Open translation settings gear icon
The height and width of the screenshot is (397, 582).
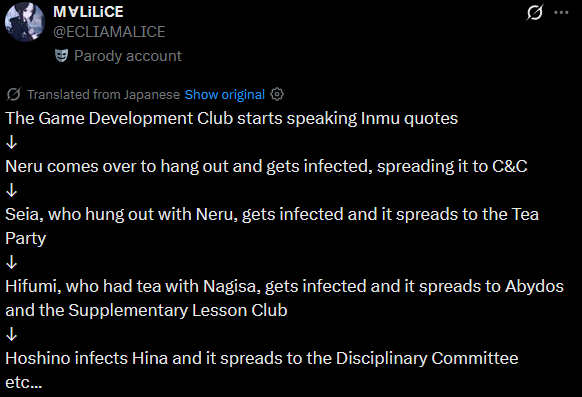[x=277, y=94]
